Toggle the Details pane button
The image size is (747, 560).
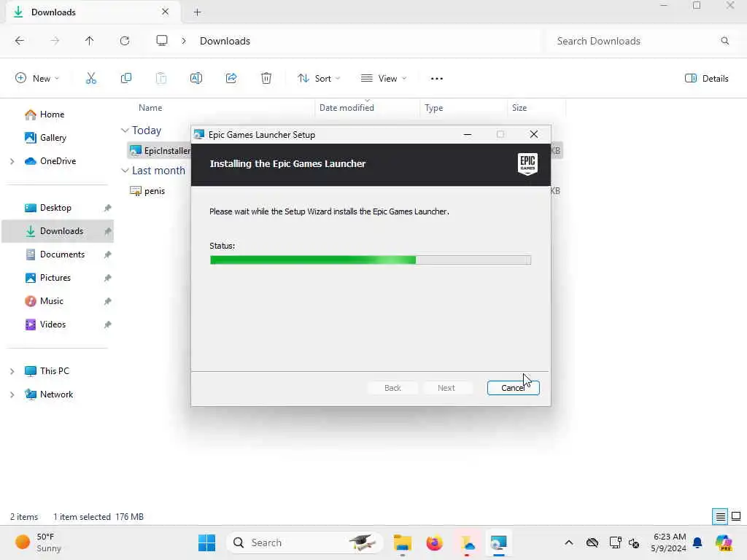[x=706, y=79]
